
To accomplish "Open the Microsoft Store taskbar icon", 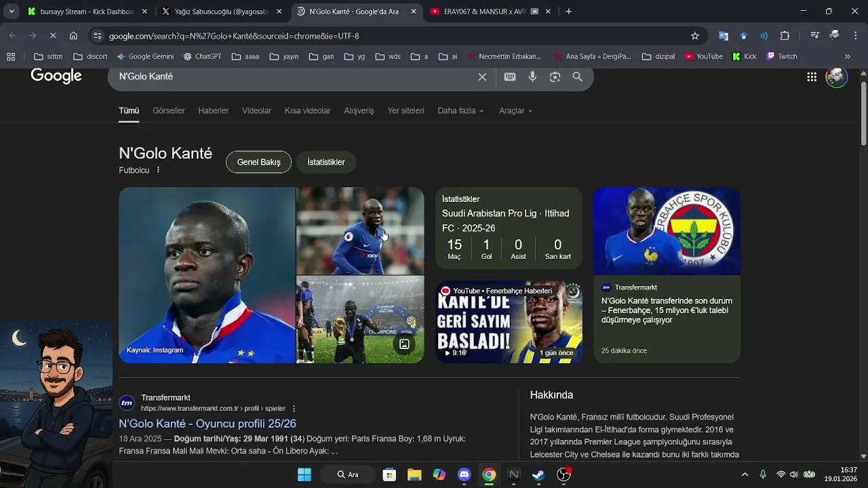I will pos(389,474).
